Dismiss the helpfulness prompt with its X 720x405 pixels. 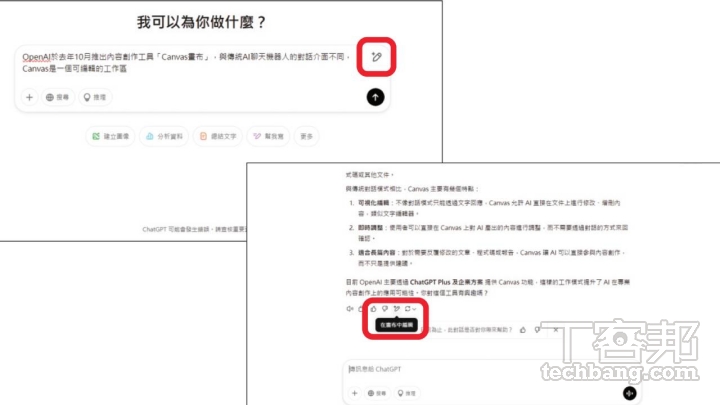[556, 330]
